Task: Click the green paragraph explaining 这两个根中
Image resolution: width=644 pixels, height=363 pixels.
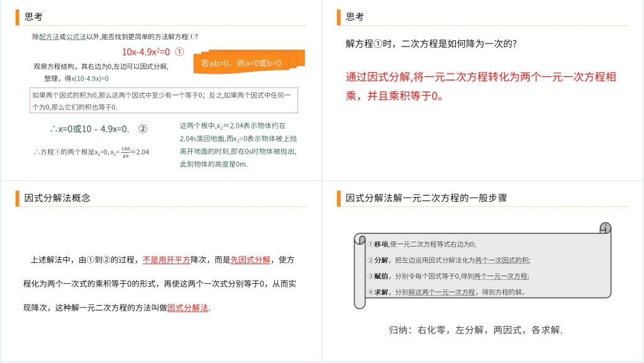Action: [238, 145]
